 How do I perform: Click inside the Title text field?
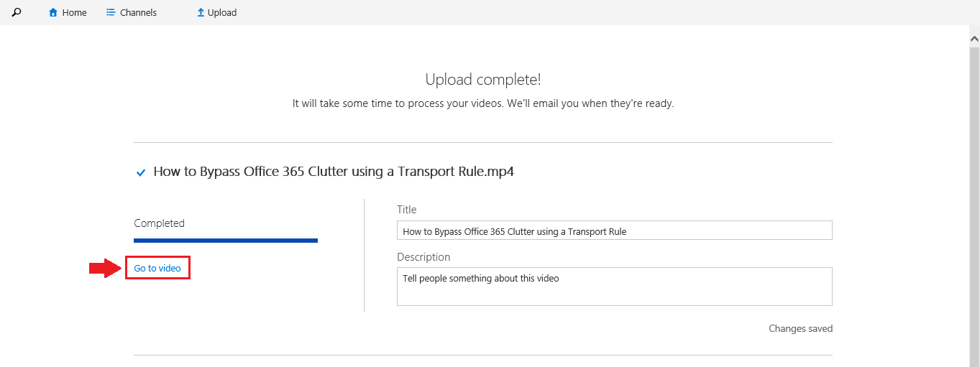614,231
